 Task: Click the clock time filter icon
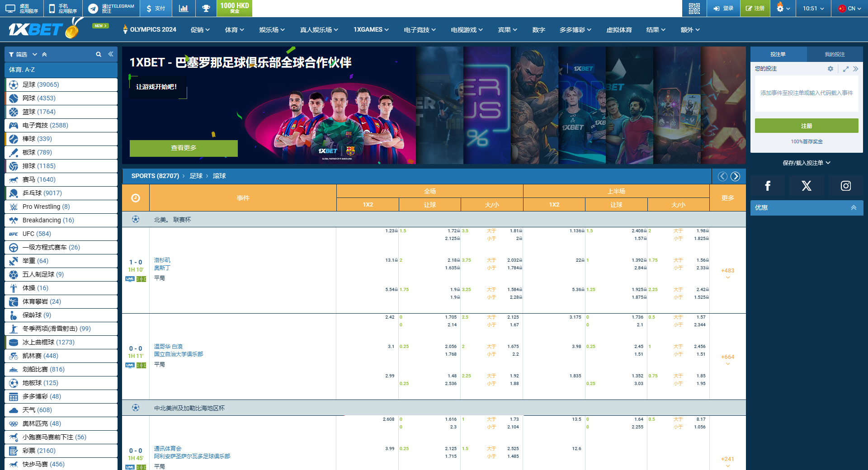136,198
